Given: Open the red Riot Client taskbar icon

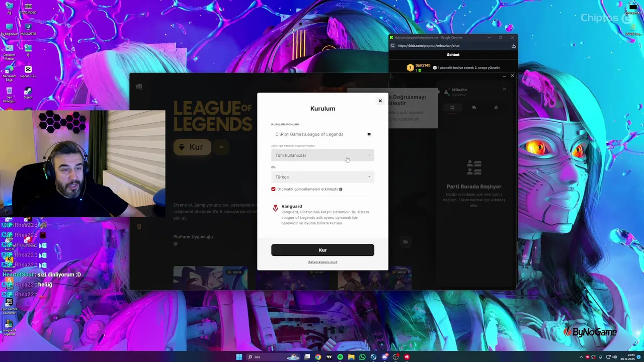Looking at the screenshot, I should (x=407, y=357).
